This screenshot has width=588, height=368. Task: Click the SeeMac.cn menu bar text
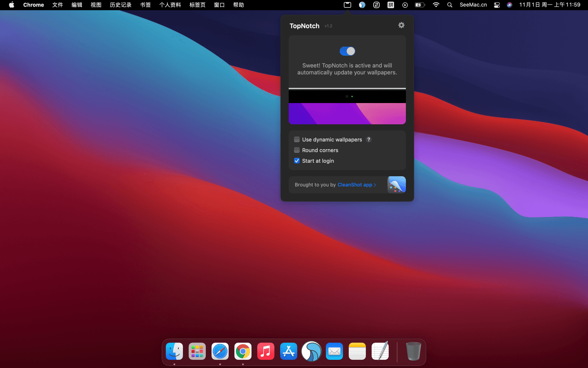click(x=473, y=5)
